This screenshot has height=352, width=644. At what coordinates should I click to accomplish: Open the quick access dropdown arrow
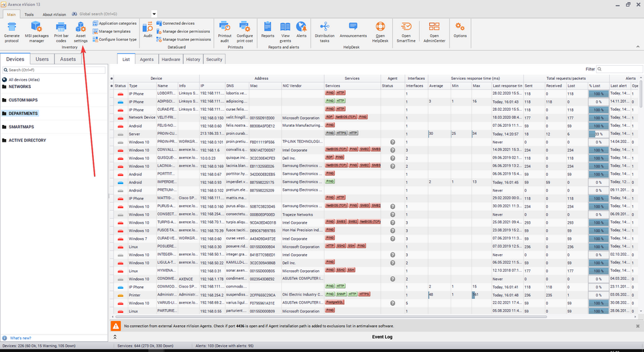click(x=154, y=13)
